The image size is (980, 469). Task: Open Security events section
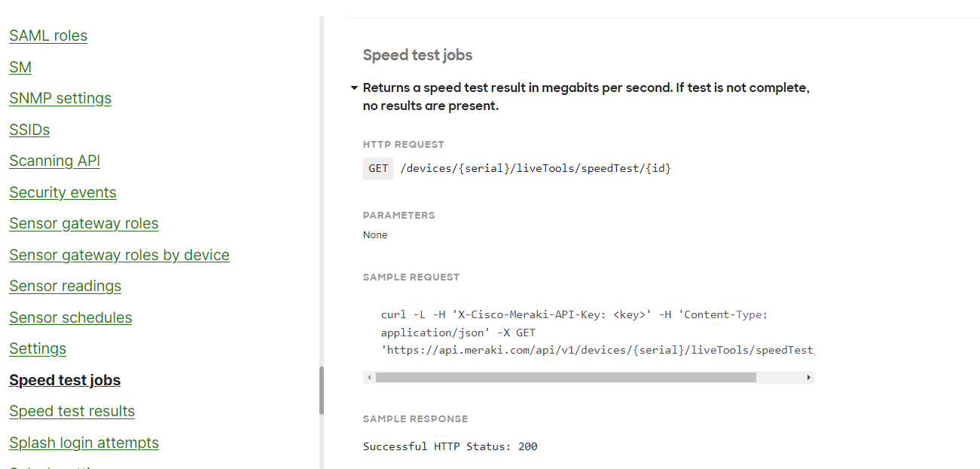pos(63,192)
